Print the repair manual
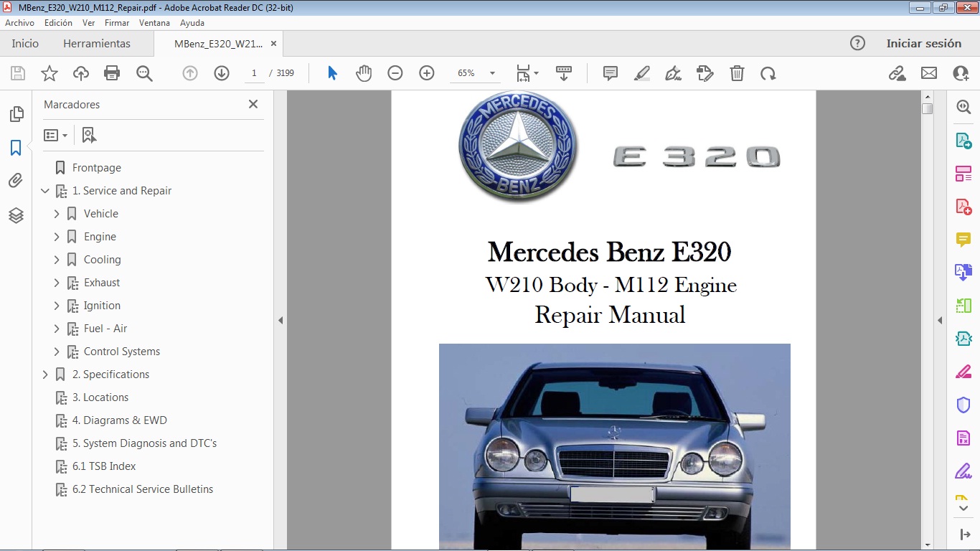The width and height of the screenshot is (980, 551). pyautogui.click(x=112, y=72)
